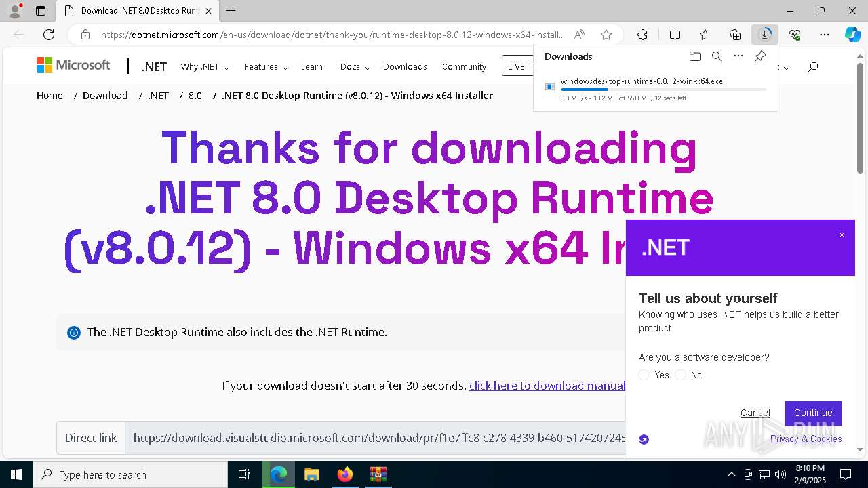This screenshot has width=868, height=488.
Task: Click Continue in the survey
Action: pyautogui.click(x=813, y=413)
